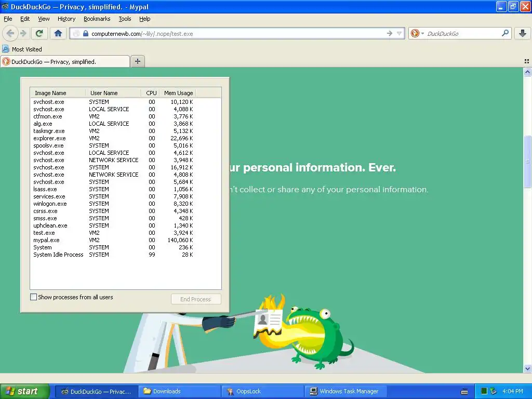Viewport: 532px width, 399px height.
Task: Click the magnifier search icon
Action: [x=505, y=33]
